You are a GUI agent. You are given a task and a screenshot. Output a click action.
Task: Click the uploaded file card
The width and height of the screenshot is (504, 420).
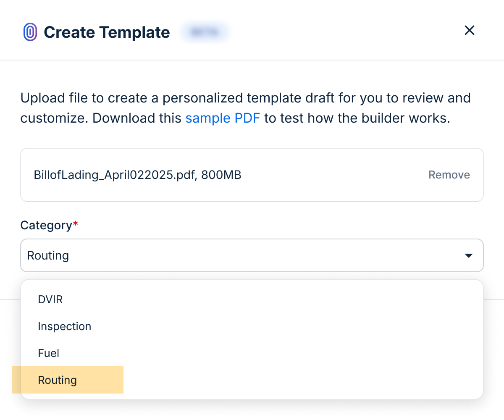[252, 175]
